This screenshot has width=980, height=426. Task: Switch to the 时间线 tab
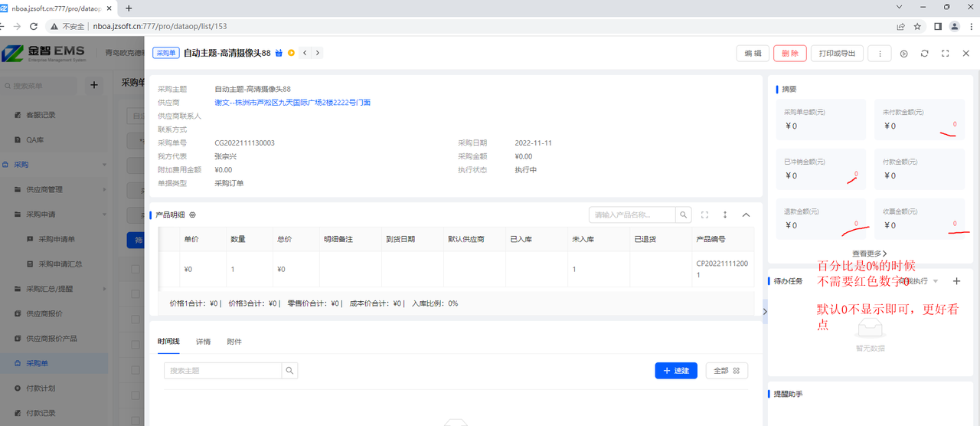tap(168, 342)
